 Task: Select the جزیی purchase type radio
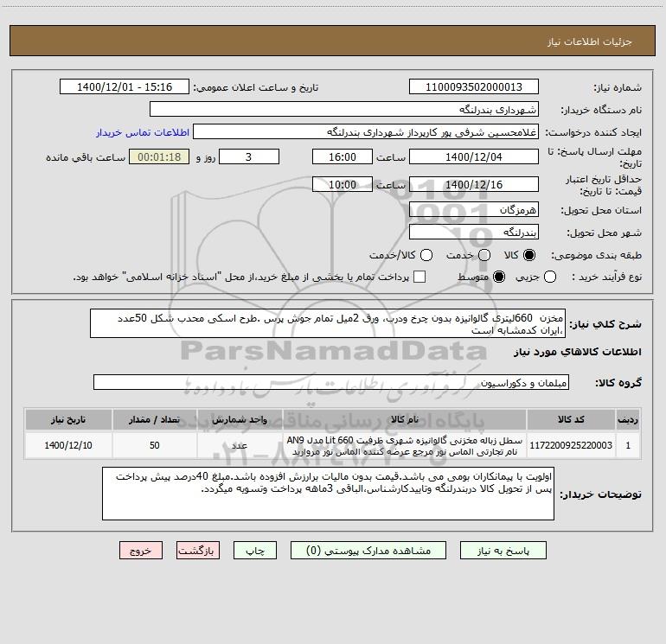pyautogui.click(x=549, y=277)
